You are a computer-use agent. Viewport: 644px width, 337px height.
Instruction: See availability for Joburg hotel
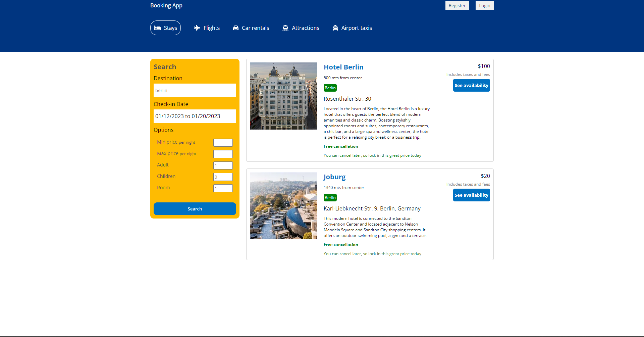tap(471, 195)
